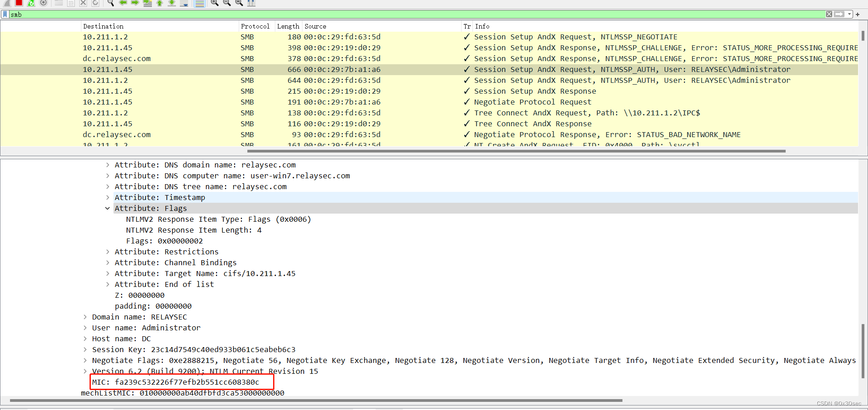
Task: Expand Host name DC field
Action: click(85, 339)
